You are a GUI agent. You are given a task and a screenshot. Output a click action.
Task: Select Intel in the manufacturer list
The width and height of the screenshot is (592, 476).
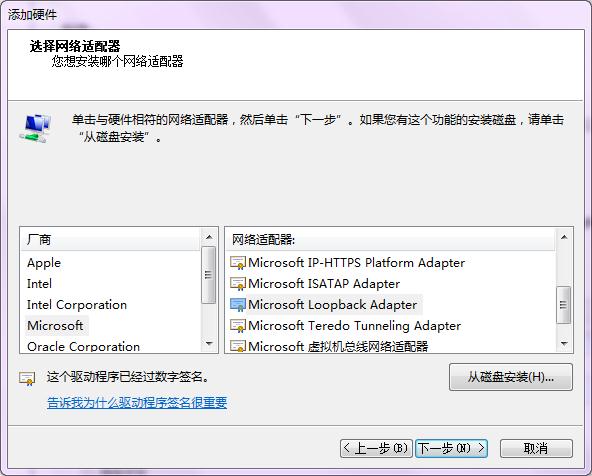39,284
